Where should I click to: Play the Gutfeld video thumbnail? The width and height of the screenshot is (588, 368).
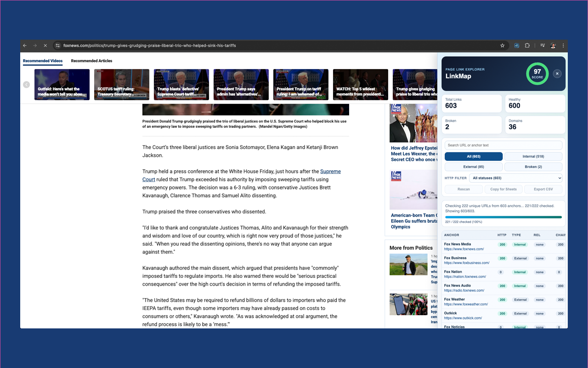pyautogui.click(x=62, y=85)
